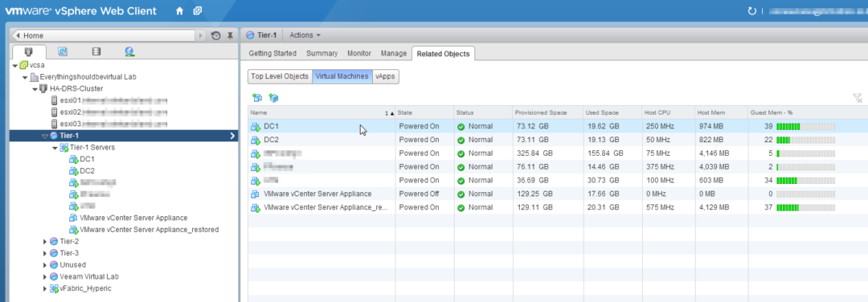Image resolution: width=868 pixels, height=302 pixels.
Task: Click the restored vCenter Appliance VM icon in table
Action: (256, 208)
